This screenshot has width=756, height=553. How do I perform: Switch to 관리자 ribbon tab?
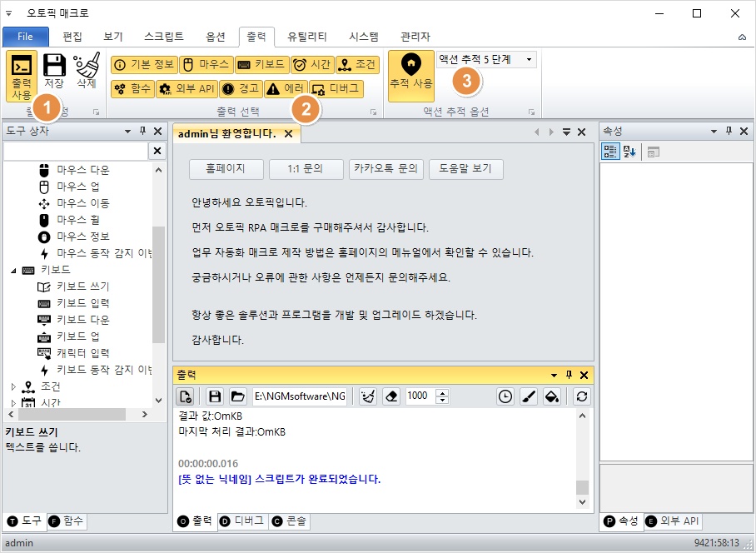coord(415,37)
